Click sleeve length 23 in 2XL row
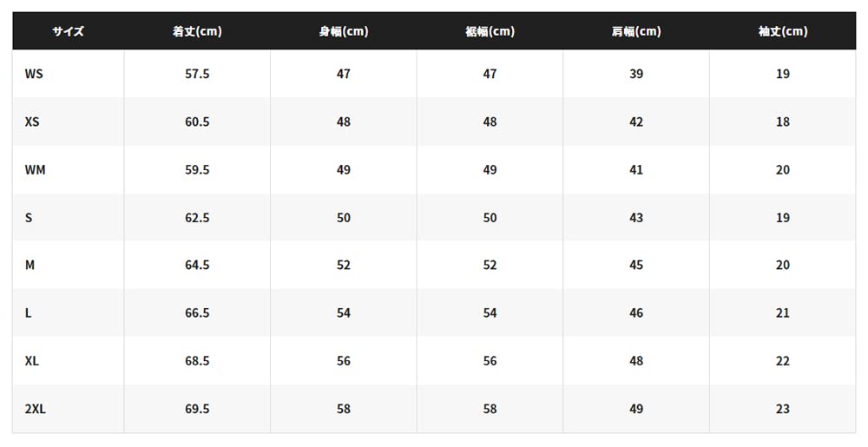The height and width of the screenshot is (447, 868). 783,408
